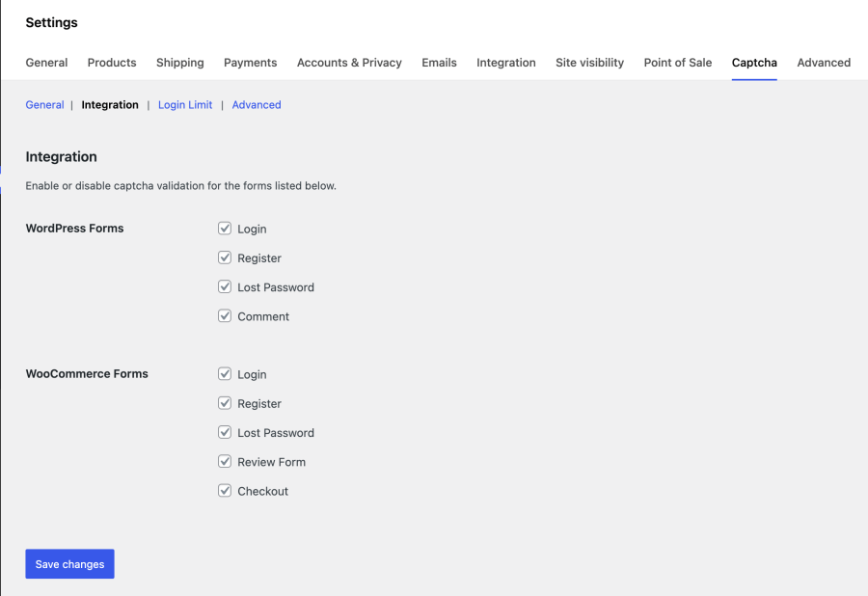Uncheck the WooCommerce Forms Login checkbox
The height and width of the screenshot is (596, 868).
click(224, 374)
